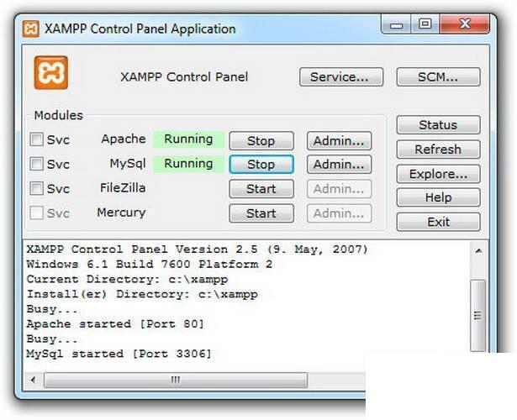Click the FileZilla module name
The image size is (517, 420).
123,188
